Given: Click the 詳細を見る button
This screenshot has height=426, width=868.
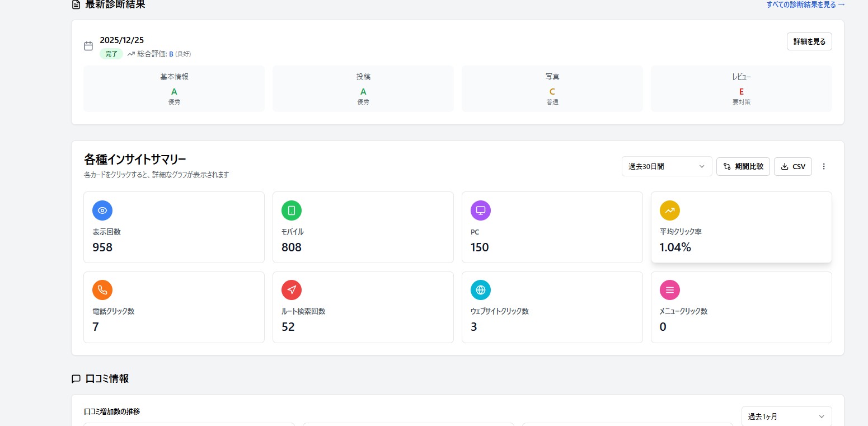Looking at the screenshot, I should [809, 41].
